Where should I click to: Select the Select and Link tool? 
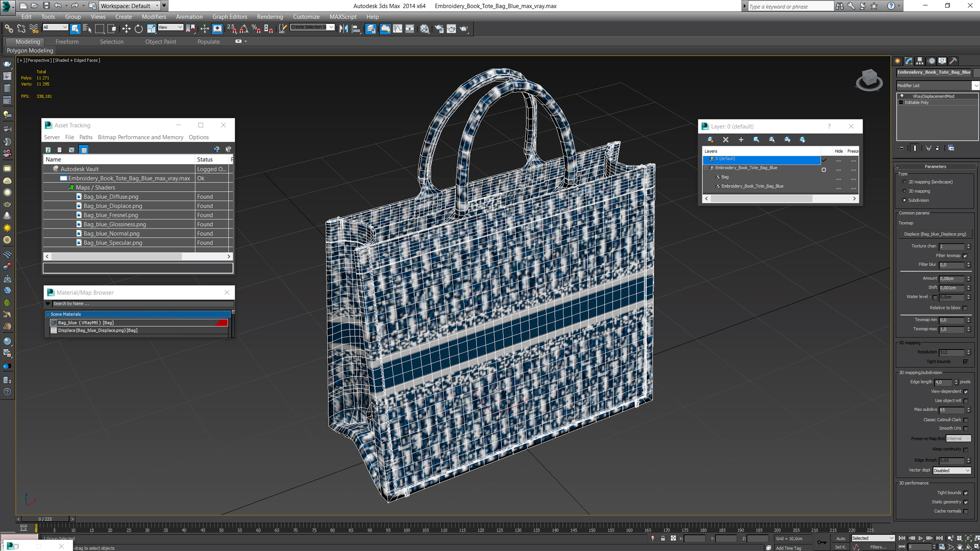9,29
